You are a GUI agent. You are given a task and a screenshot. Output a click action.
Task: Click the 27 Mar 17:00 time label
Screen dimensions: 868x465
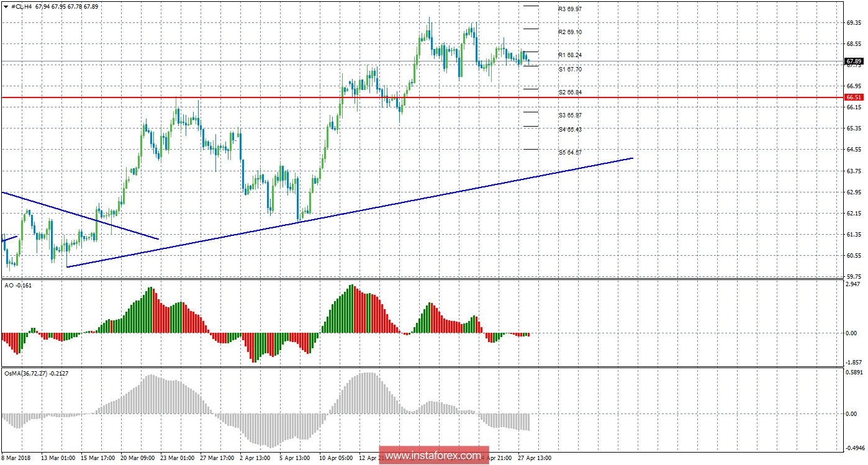coord(218,458)
